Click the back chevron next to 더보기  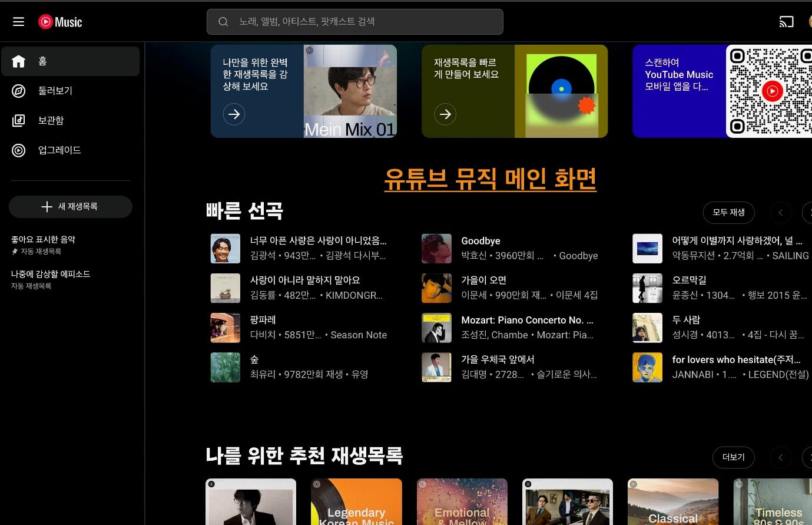pos(781,457)
